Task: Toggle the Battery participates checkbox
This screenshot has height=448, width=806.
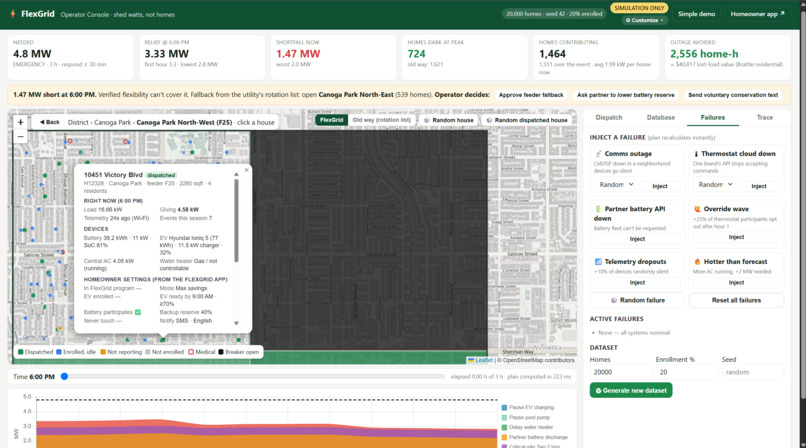Action: (138, 312)
